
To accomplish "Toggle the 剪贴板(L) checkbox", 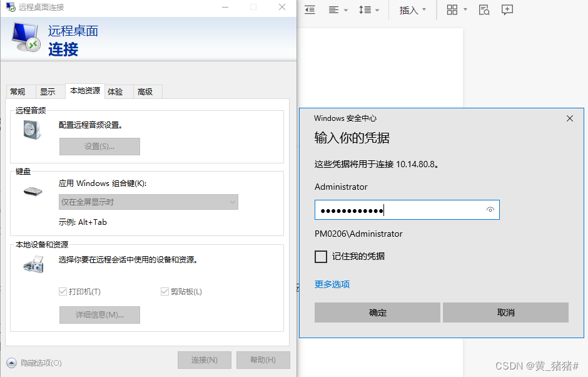I will [165, 291].
